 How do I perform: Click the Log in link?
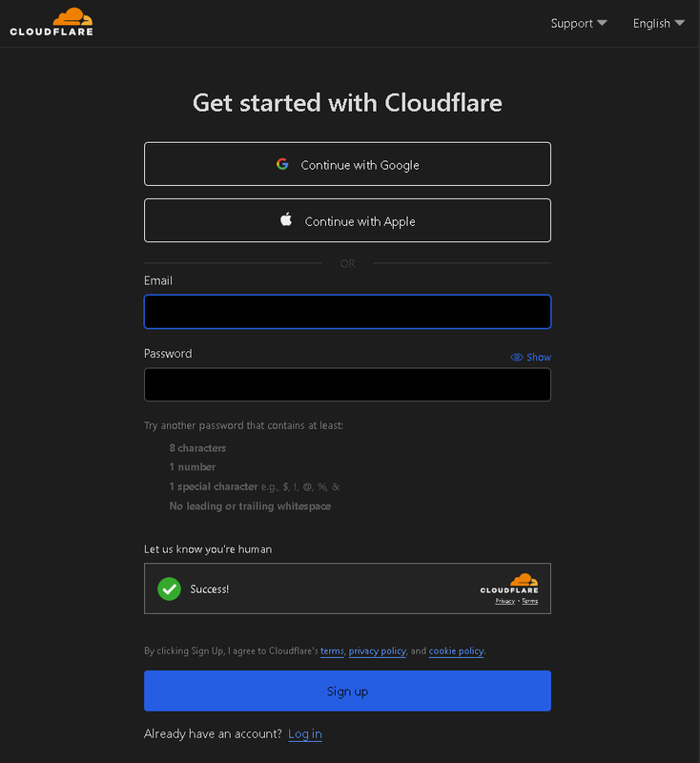point(305,733)
